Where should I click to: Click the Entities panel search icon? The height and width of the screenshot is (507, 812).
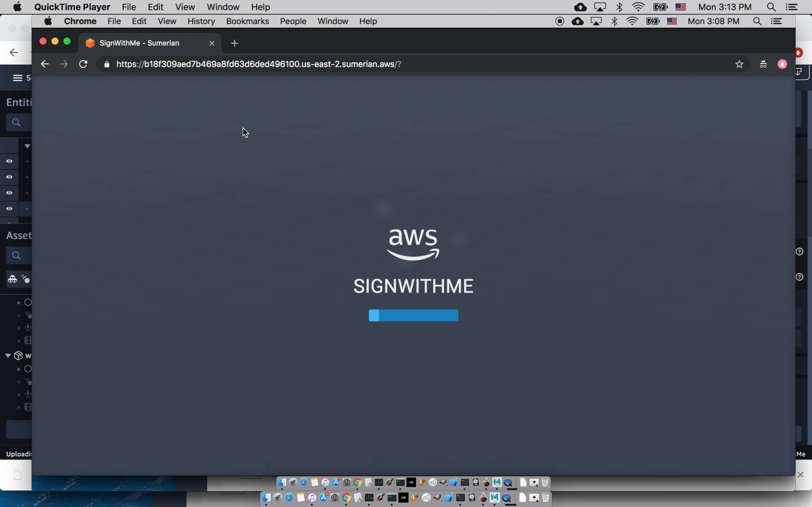click(x=16, y=122)
